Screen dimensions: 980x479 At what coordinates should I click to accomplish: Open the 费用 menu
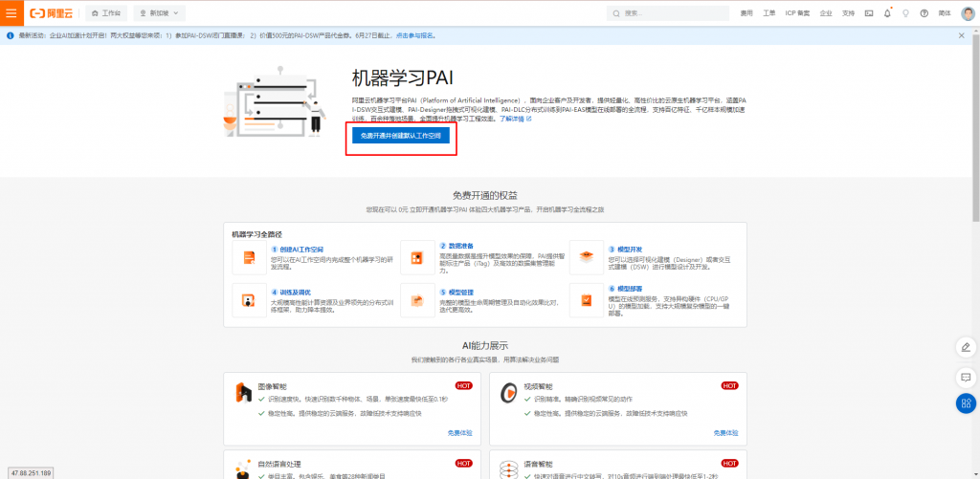click(746, 13)
